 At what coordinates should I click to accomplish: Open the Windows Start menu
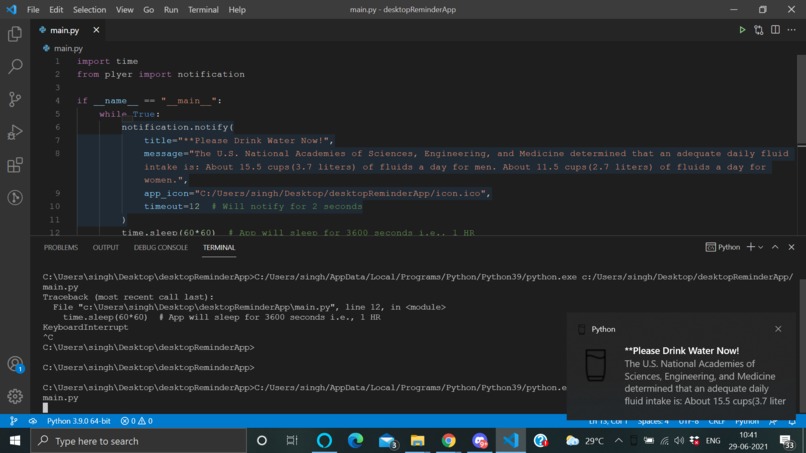(14, 441)
